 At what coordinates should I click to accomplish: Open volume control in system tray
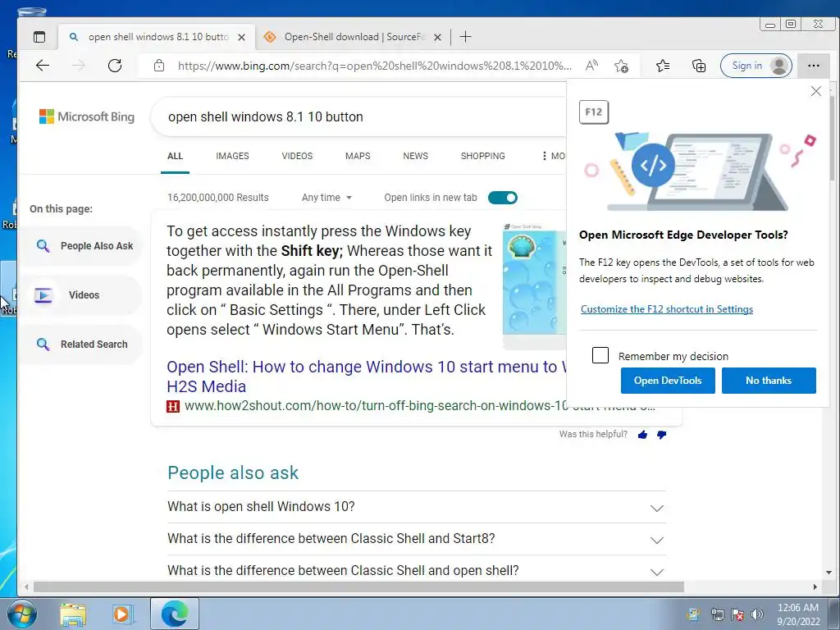pos(757,614)
